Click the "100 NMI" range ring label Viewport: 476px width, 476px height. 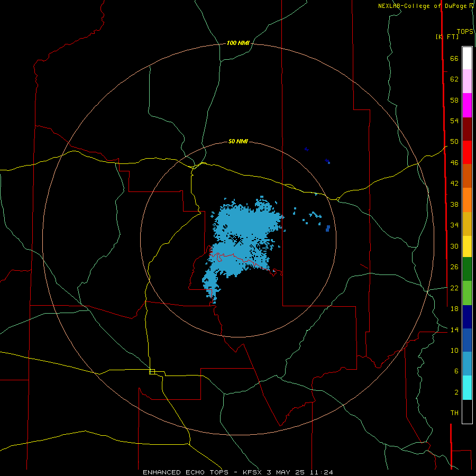point(238,43)
